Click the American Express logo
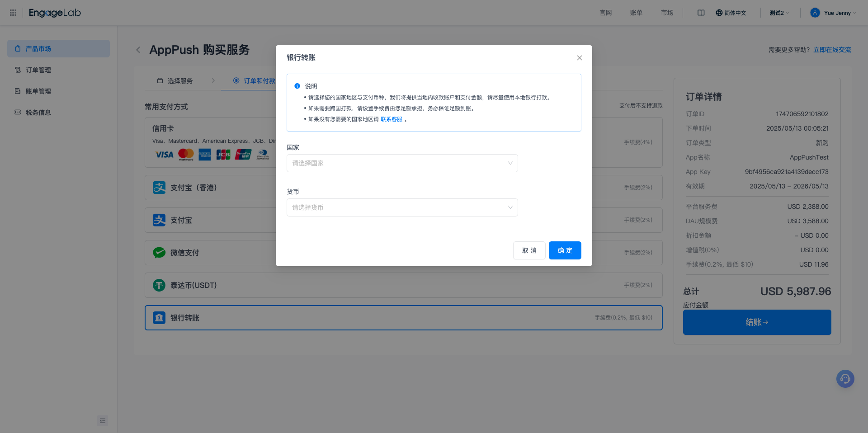868x433 pixels. 204,155
